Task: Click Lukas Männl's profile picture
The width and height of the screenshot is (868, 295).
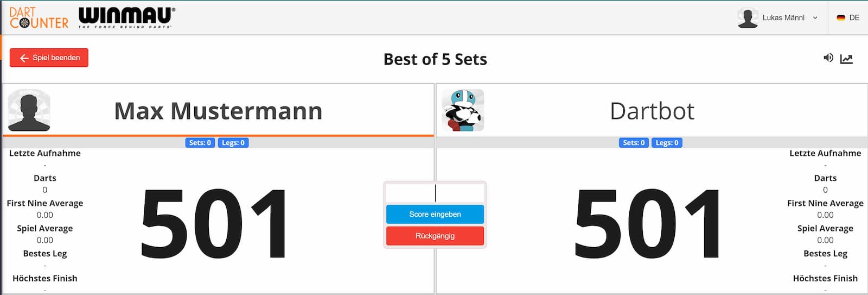Action: (748, 18)
